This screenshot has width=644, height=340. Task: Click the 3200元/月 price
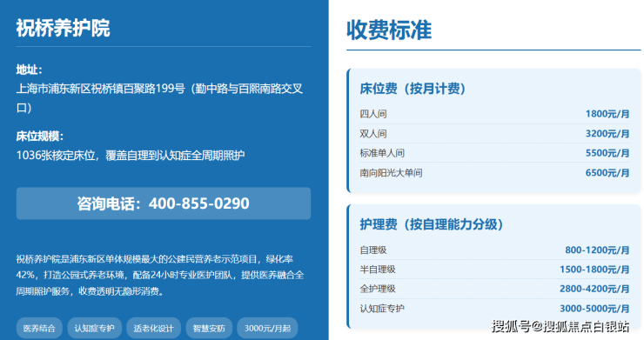click(x=607, y=133)
